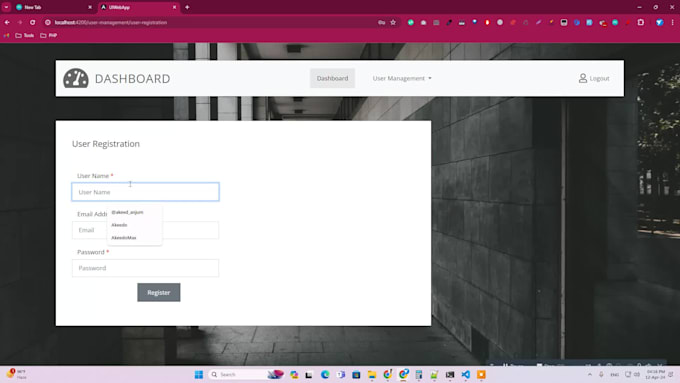Open Microsoft Teams from the taskbar

[x=340, y=374]
